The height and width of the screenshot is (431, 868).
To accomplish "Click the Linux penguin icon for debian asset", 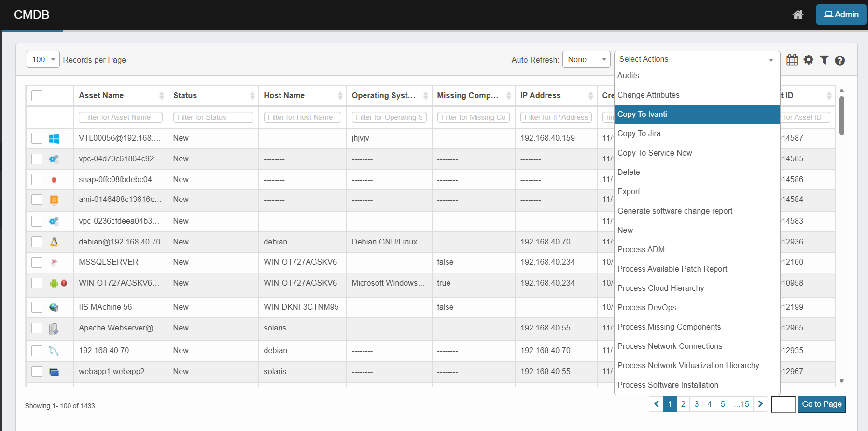I will 54,242.
